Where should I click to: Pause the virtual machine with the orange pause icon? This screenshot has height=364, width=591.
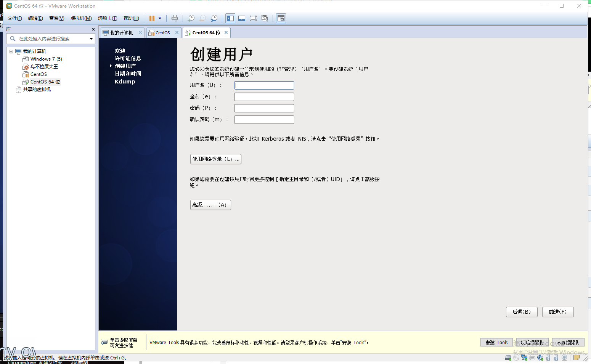(152, 18)
